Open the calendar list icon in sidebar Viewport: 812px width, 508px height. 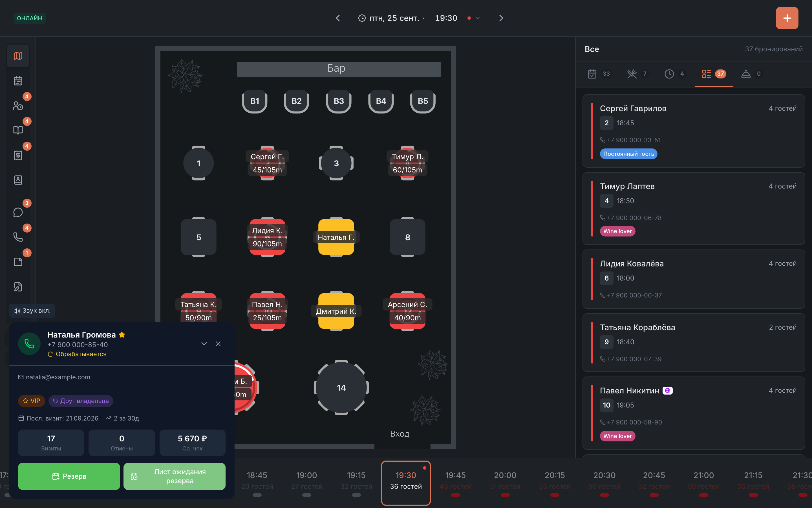(x=18, y=81)
